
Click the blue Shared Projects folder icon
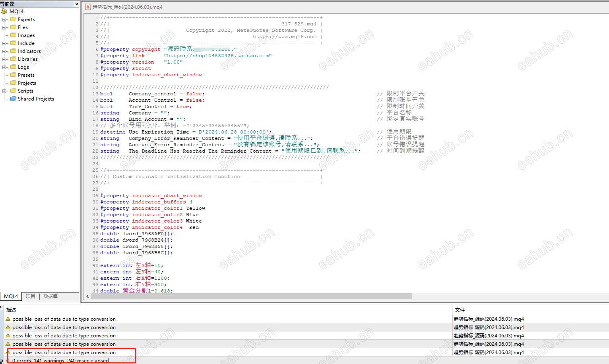point(13,99)
